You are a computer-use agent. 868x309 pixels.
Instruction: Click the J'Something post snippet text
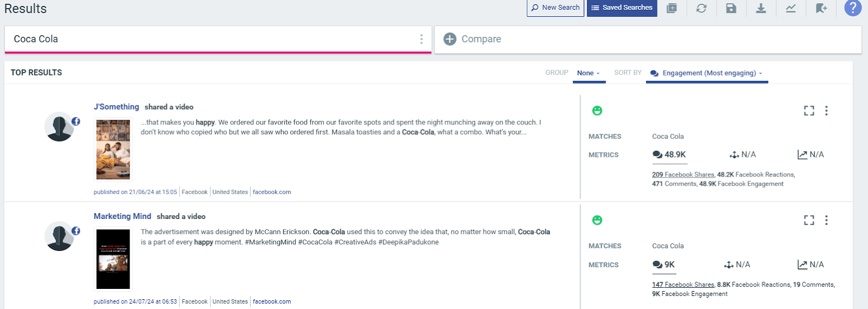pyautogui.click(x=341, y=127)
